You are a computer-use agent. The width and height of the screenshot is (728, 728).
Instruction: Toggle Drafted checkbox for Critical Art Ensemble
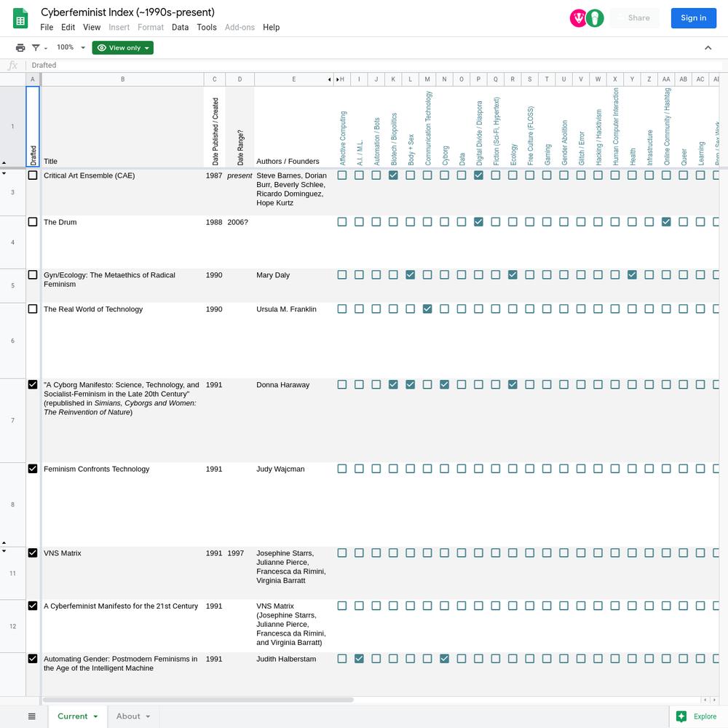[33, 175]
